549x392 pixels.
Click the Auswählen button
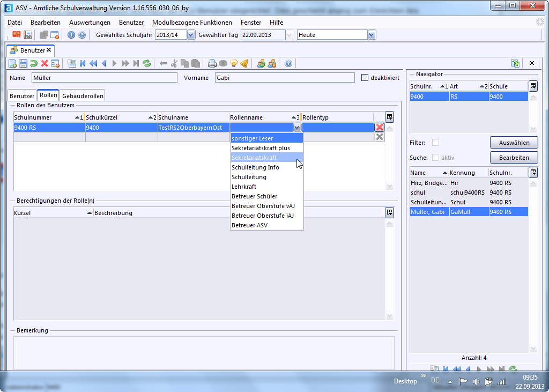point(514,143)
